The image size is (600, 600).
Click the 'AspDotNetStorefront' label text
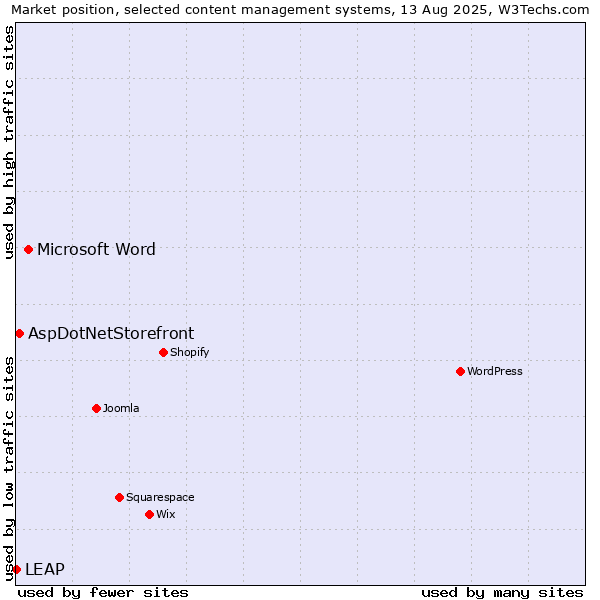click(111, 334)
